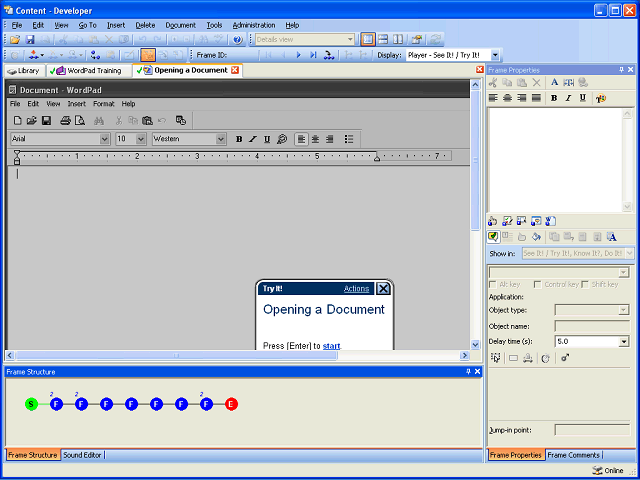640x480 pixels.
Task: Align bubble text right in Frame Properties
Action: 522,98
